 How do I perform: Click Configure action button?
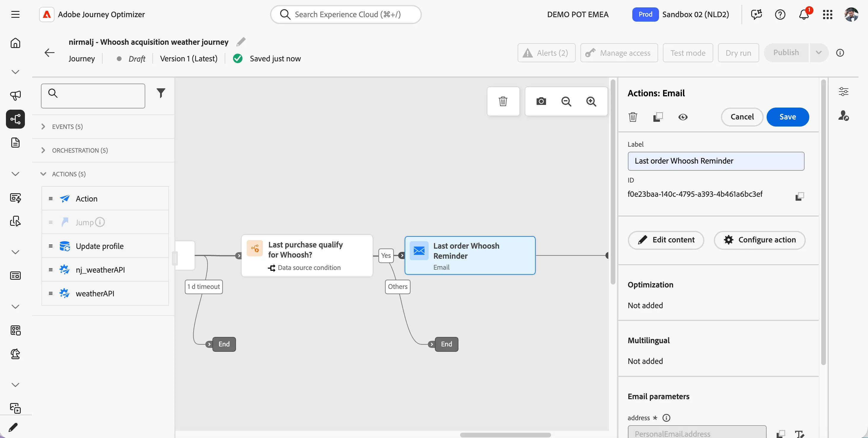click(759, 240)
